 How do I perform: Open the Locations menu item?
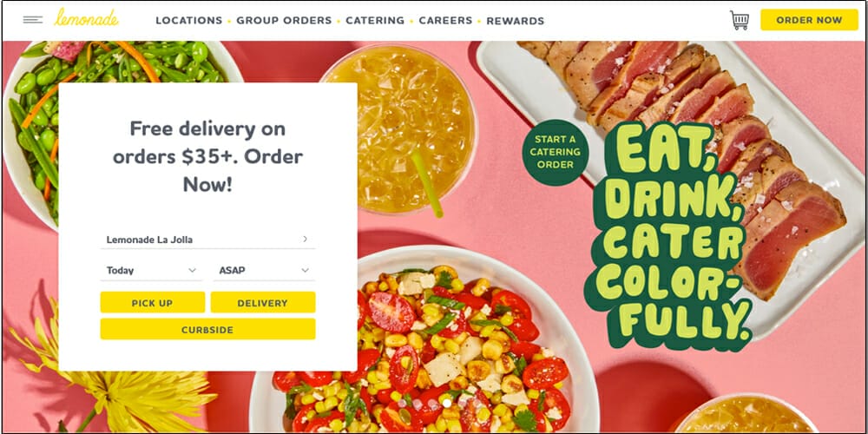[x=188, y=21]
